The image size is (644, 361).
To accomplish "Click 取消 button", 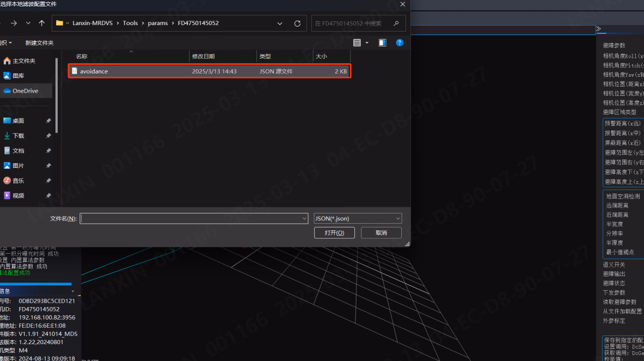I will (381, 233).
